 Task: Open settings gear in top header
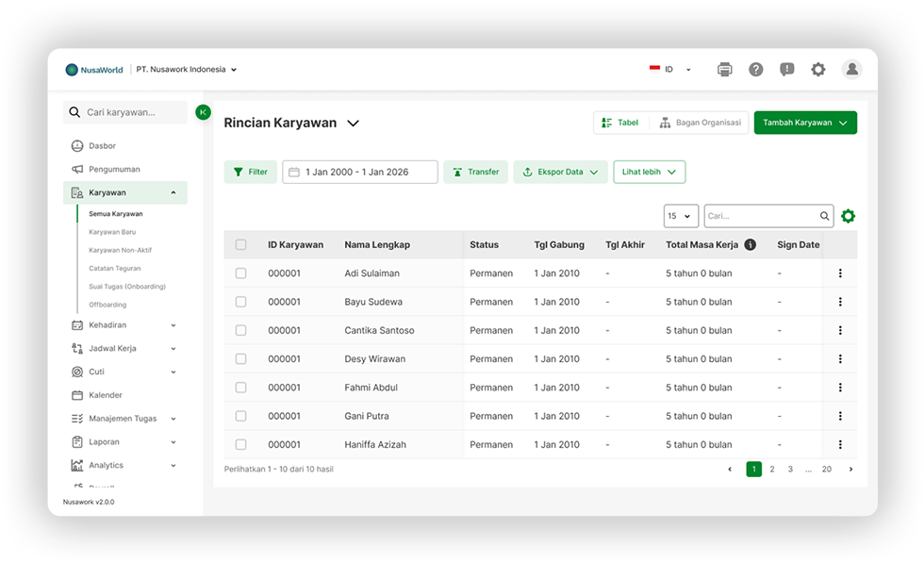[818, 69]
